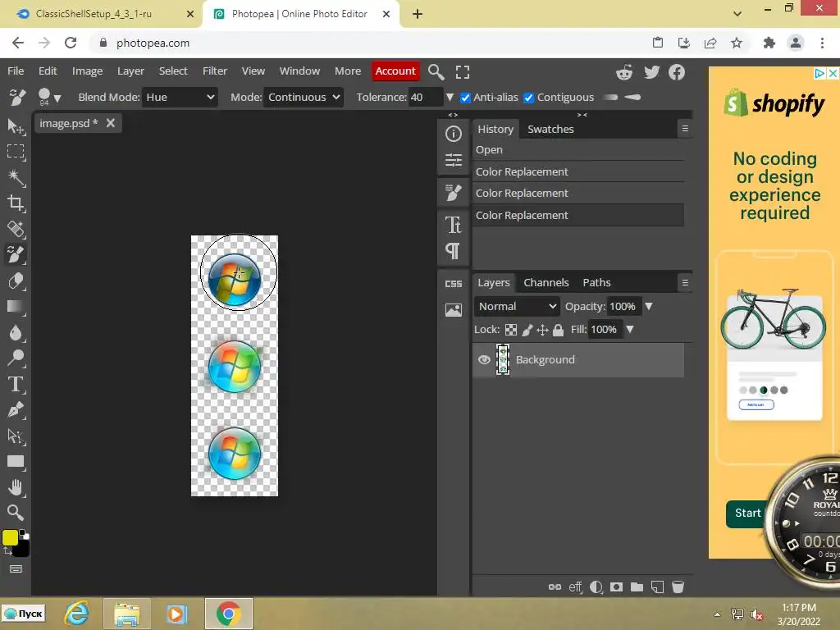Image resolution: width=840 pixels, height=630 pixels.
Task: Click the New Folder icon in Layers
Action: pos(637,587)
